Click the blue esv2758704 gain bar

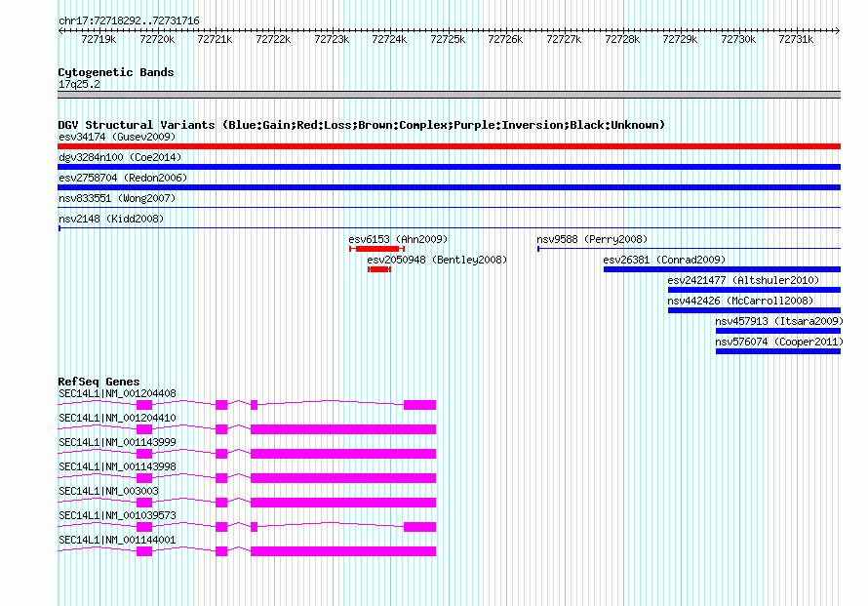click(x=449, y=187)
